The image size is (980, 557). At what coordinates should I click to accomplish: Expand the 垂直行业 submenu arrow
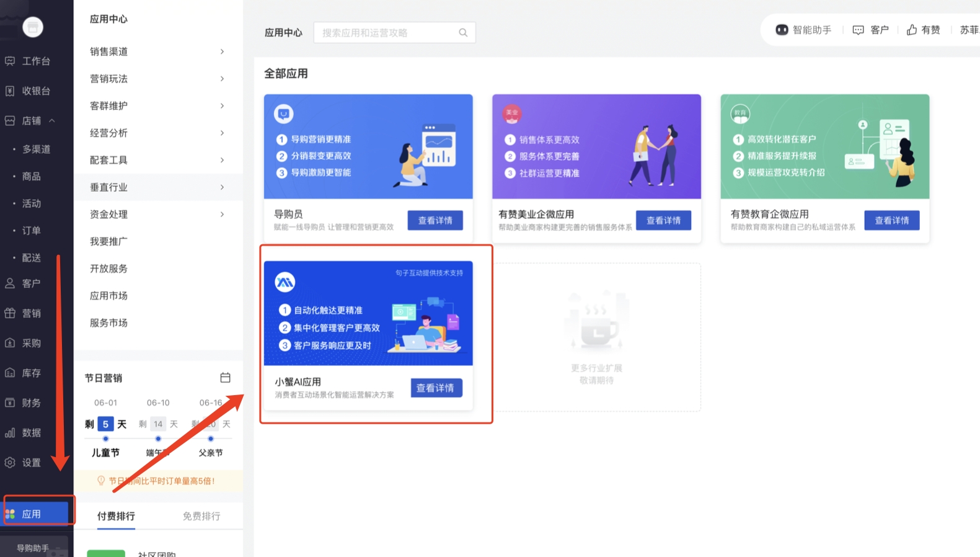point(222,187)
